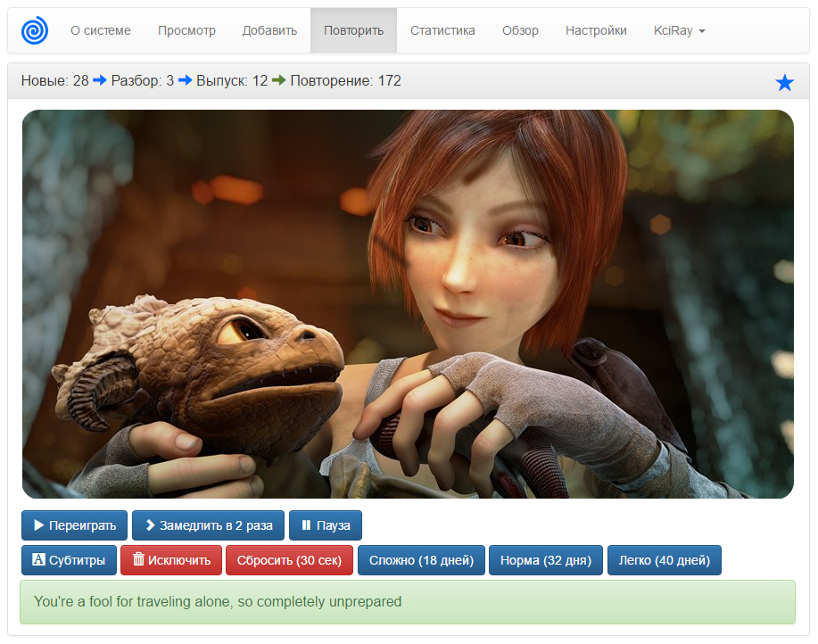Reset the card with Сбросить (30 сек)
Screen dimensions: 818x644
[x=290, y=560]
